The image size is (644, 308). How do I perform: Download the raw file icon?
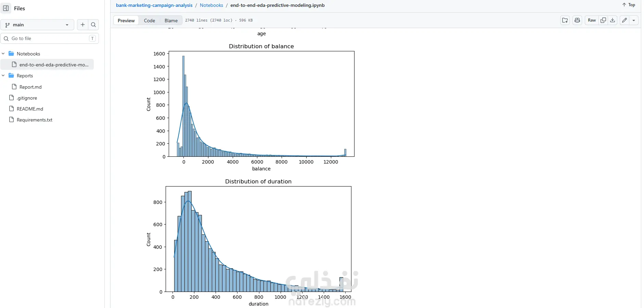tap(613, 20)
